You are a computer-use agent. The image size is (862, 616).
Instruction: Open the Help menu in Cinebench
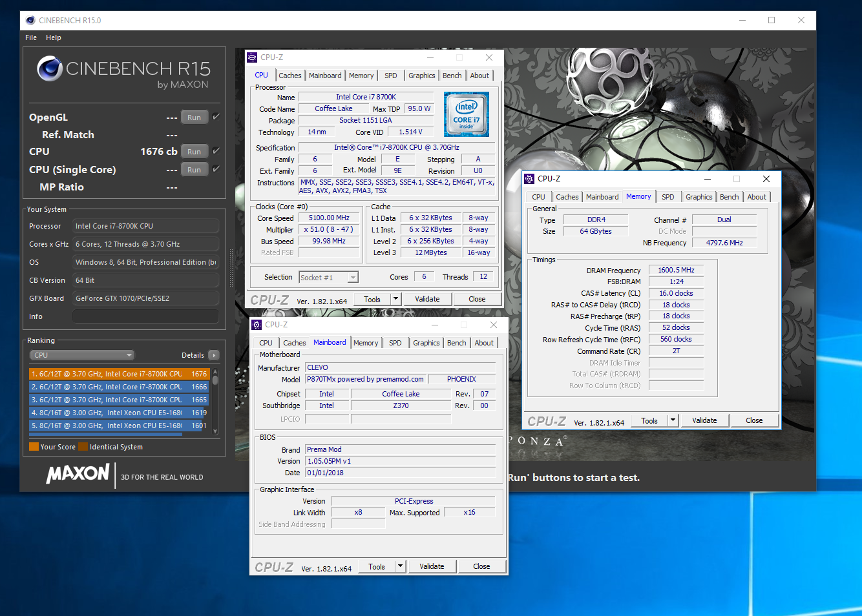(54, 37)
